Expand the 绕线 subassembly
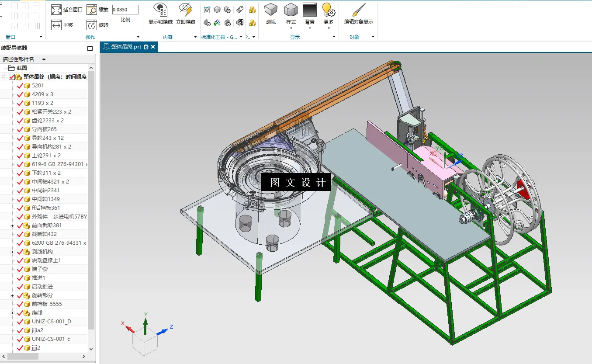This screenshot has height=364, width=592. (x=13, y=313)
